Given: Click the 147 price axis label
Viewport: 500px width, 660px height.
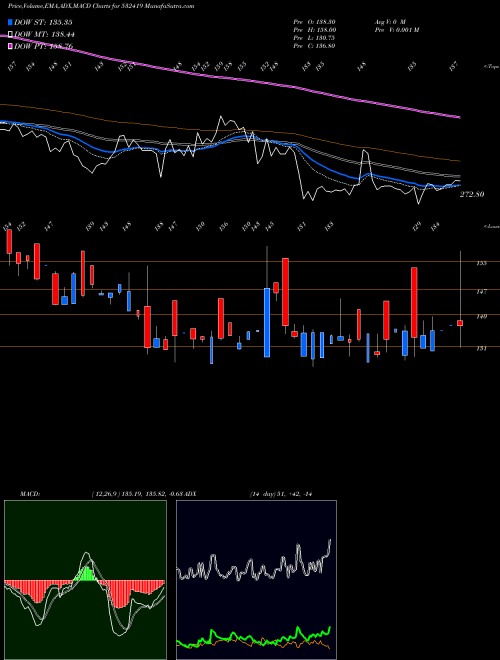Looking at the screenshot, I should point(481,291).
